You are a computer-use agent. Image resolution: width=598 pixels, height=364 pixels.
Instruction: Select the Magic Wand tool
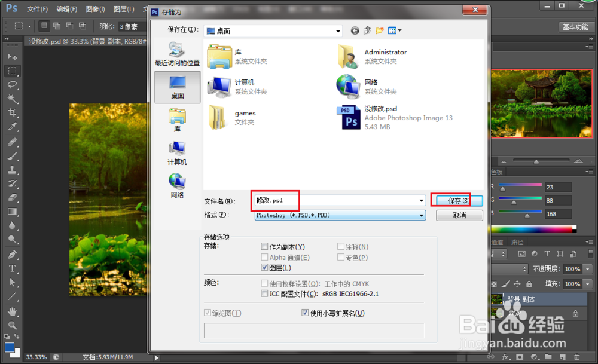[x=12, y=99]
